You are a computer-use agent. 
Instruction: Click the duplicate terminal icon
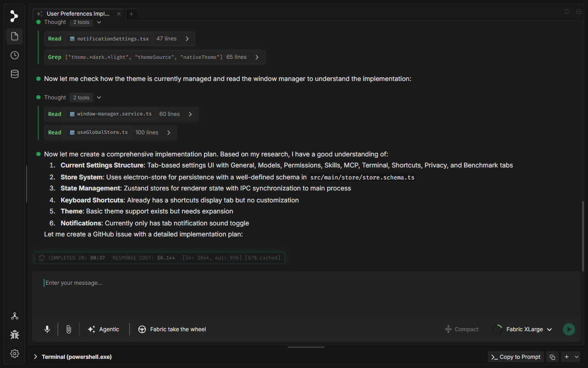(553, 357)
